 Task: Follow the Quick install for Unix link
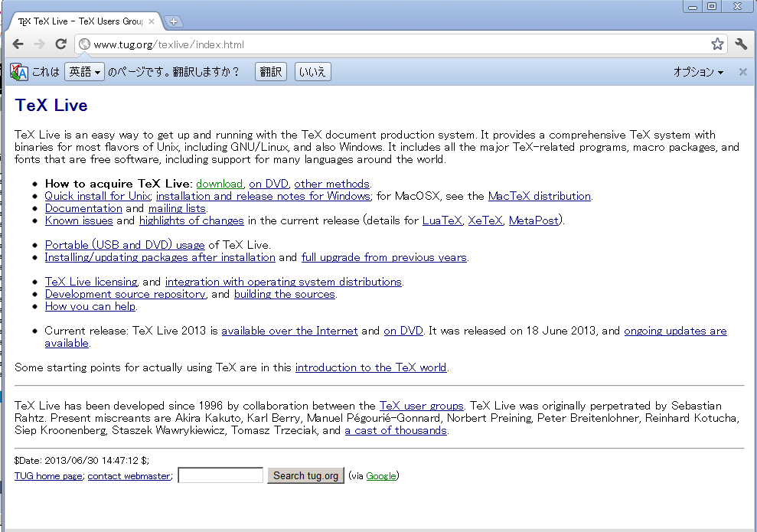[98, 196]
